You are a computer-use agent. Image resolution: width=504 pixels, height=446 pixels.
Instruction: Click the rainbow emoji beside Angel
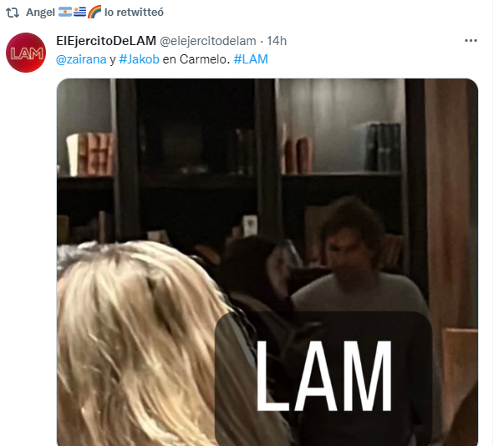click(x=94, y=12)
